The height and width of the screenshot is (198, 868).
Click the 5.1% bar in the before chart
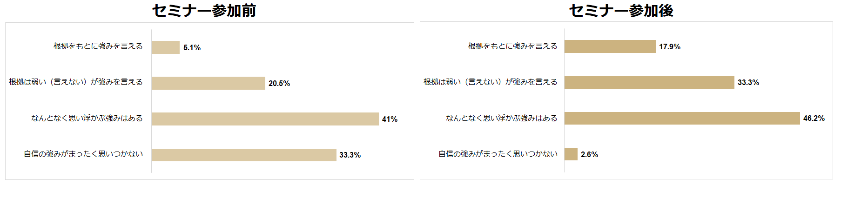[x=165, y=47]
